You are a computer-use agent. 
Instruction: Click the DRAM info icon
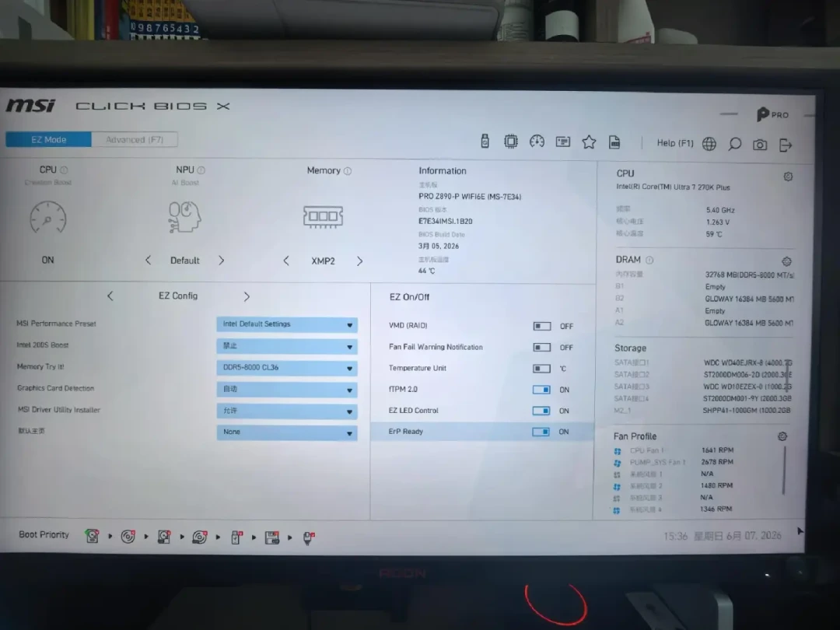pos(649,260)
